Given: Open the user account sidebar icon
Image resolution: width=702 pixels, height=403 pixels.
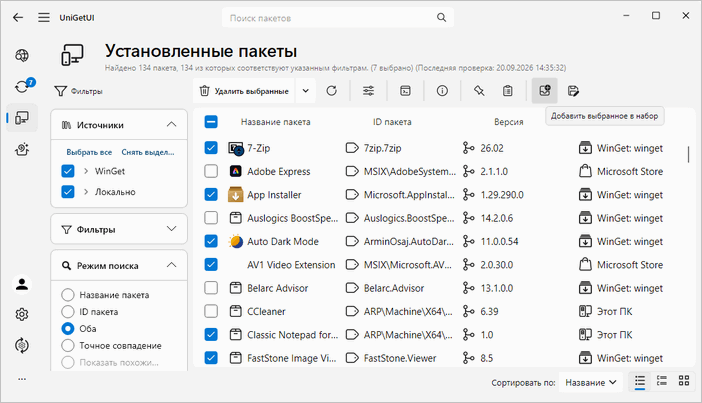Looking at the screenshot, I should pyautogui.click(x=22, y=284).
